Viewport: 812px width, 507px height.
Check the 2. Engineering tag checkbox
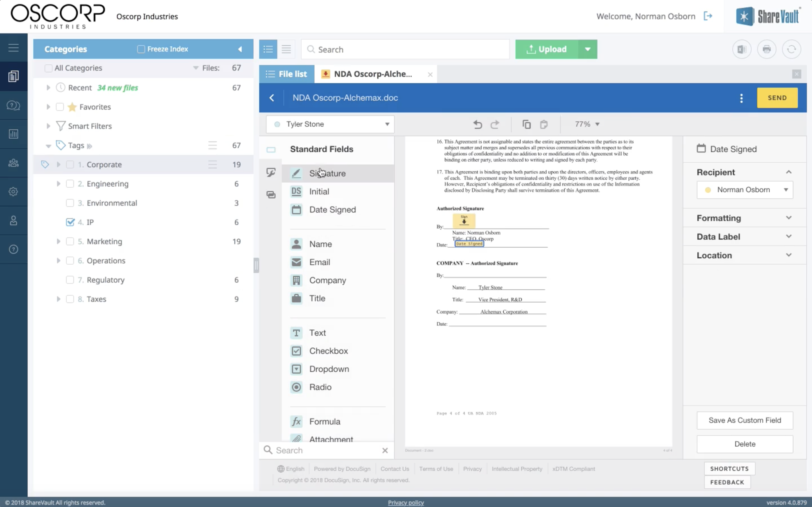coord(70,184)
